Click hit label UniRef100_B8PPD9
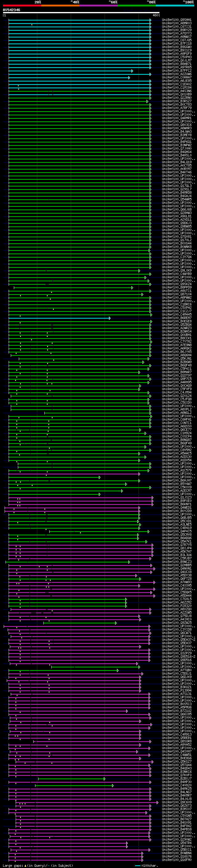Viewport: 197px width, 868px height. click(177, 287)
